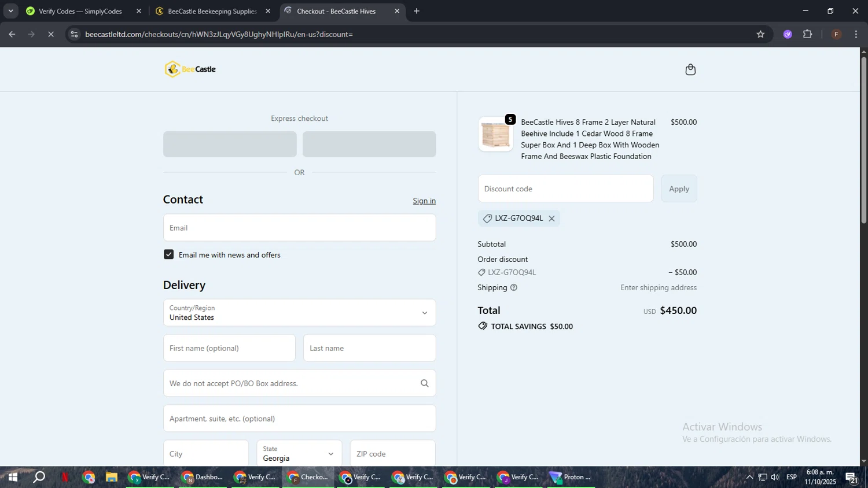This screenshot has width=868, height=488.
Task: Click the second express checkout button
Action: click(369, 144)
